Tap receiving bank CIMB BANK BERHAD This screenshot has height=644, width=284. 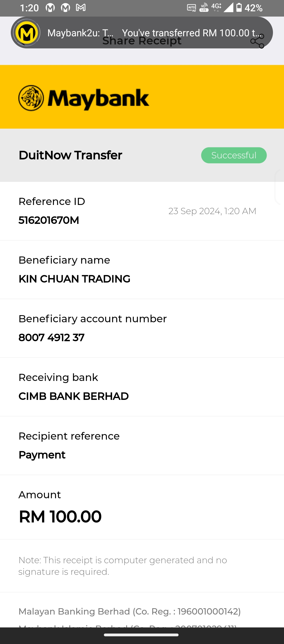coord(74,396)
